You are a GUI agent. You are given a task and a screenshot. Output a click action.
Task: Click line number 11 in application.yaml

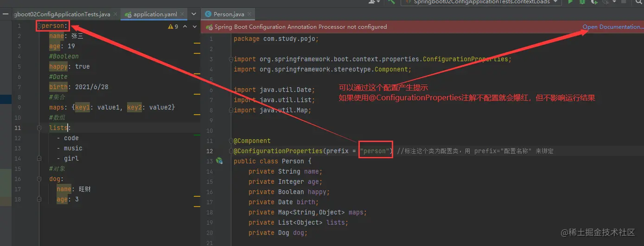(x=18, y=128)
